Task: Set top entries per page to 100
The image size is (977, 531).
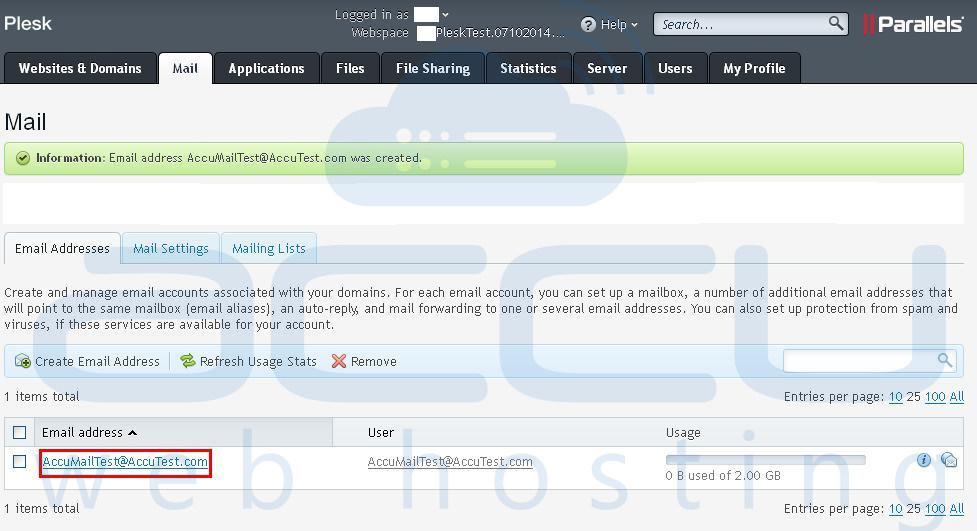Action: [935, 396]
